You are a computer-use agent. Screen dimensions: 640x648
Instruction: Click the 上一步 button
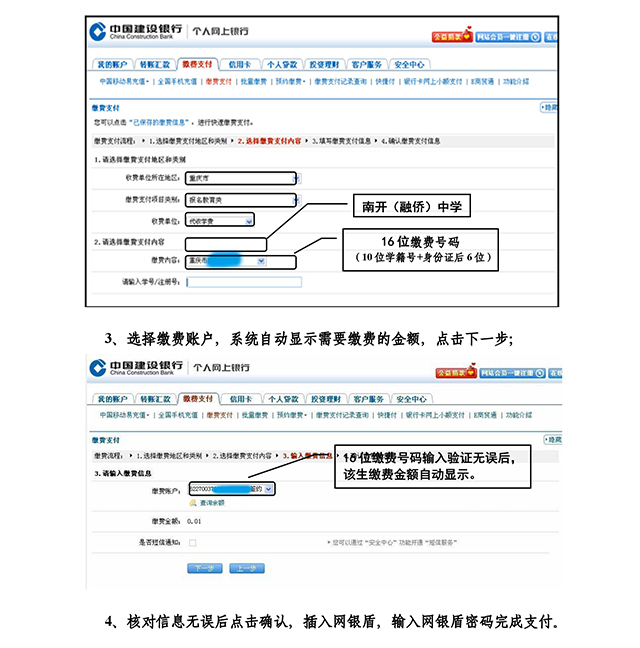pos(247,568)
